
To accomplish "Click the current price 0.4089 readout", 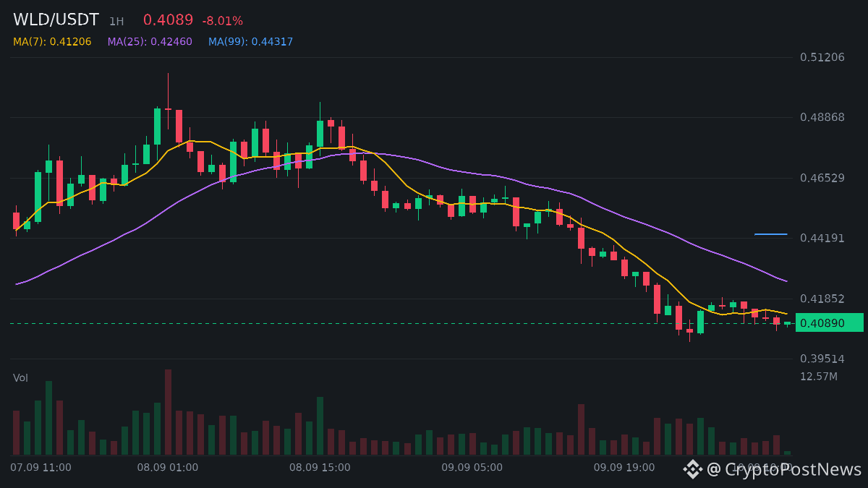I will tap(168, 20).
